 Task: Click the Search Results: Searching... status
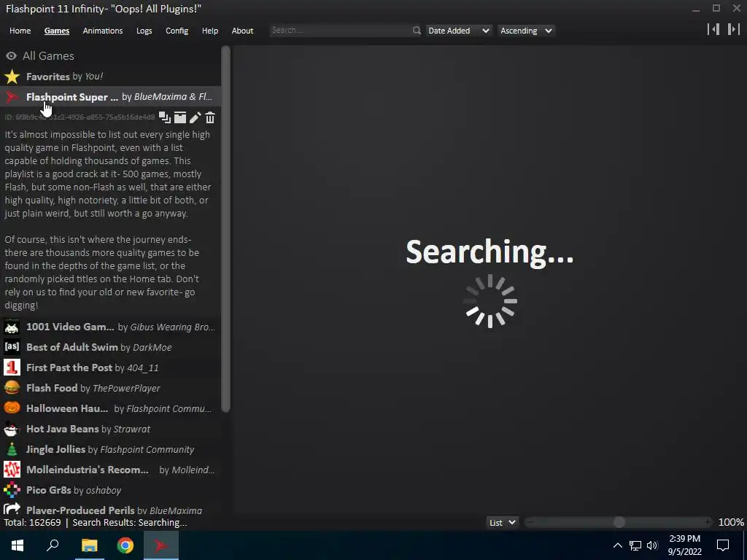pos(130,522)
